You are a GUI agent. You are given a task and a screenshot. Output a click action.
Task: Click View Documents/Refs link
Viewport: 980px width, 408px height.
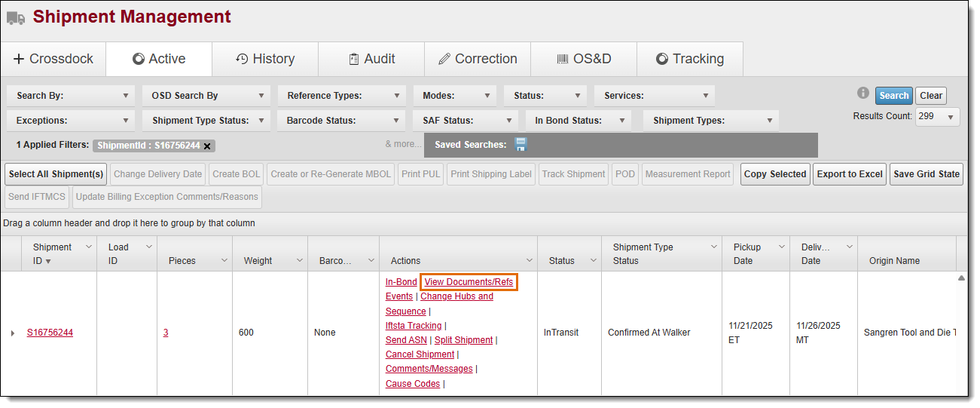point(469,282)
